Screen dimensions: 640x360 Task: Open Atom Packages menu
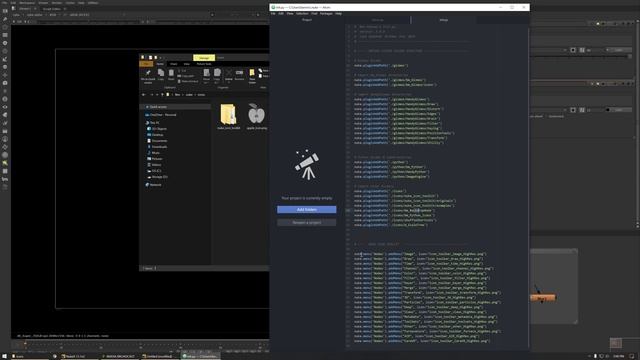[326, 13]
